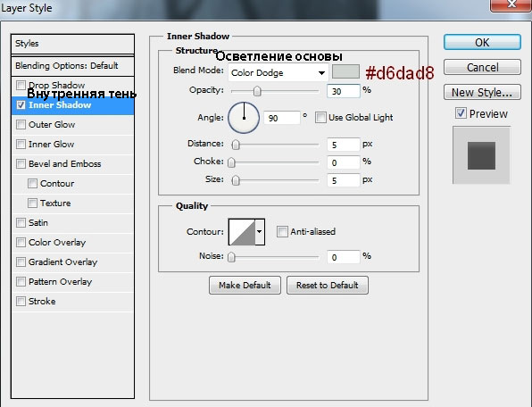Click the Contour curve thumbnail
This screenshot has height=407, width=532.
242,232
